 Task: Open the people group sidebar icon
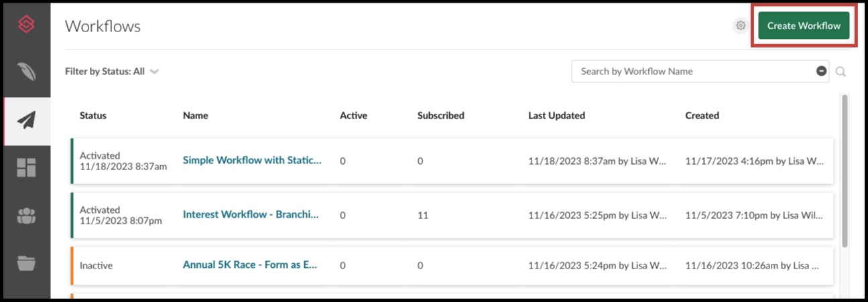[x=26, y=216]
